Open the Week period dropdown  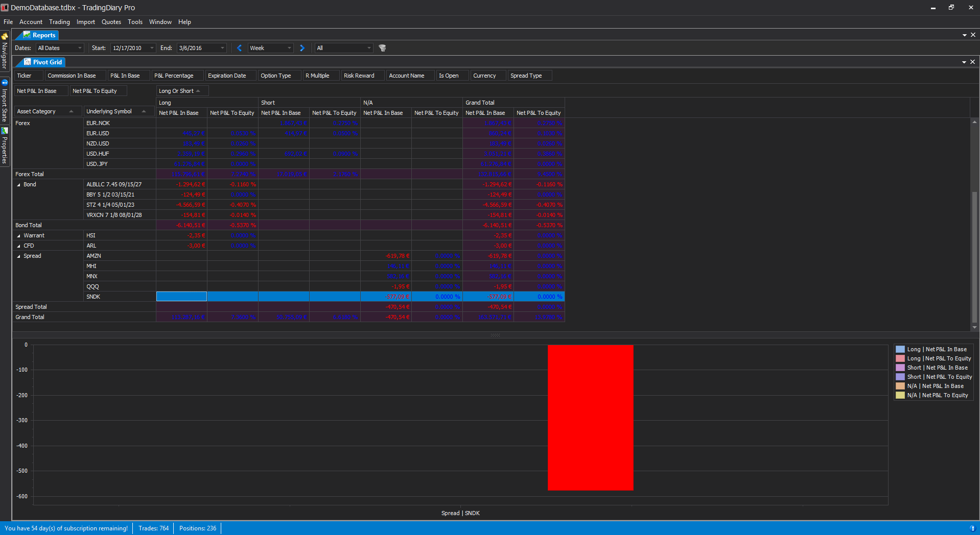289,48
